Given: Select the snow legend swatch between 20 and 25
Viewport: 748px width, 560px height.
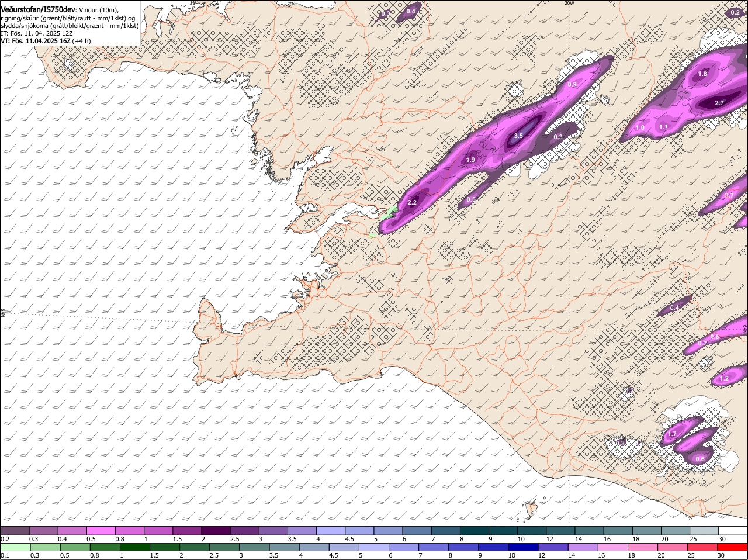Looking at the screenshot, I should pyautogui.click(x=676, y=530).
